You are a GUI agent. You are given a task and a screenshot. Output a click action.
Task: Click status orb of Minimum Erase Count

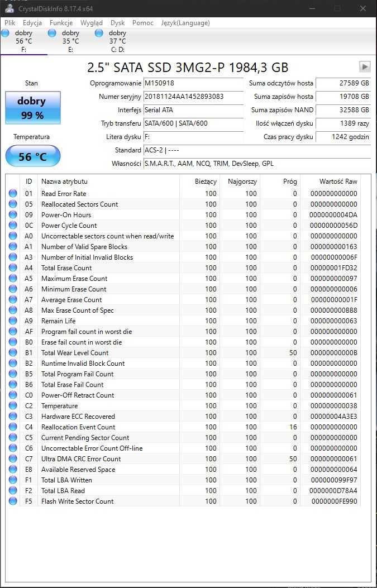tap(13, 289)
